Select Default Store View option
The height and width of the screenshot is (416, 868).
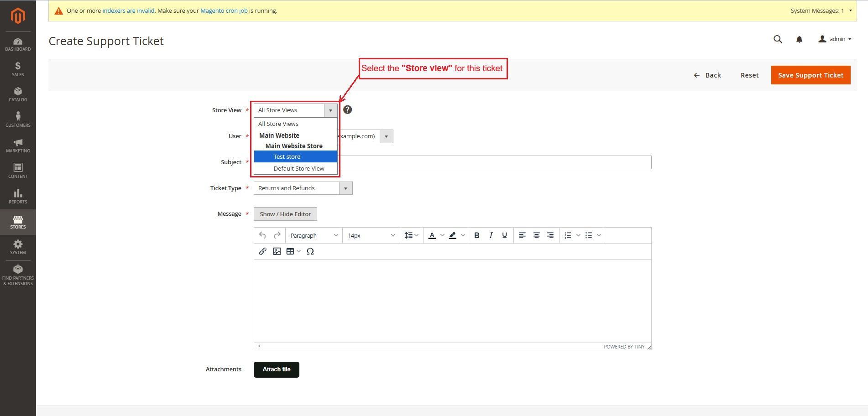296,168
